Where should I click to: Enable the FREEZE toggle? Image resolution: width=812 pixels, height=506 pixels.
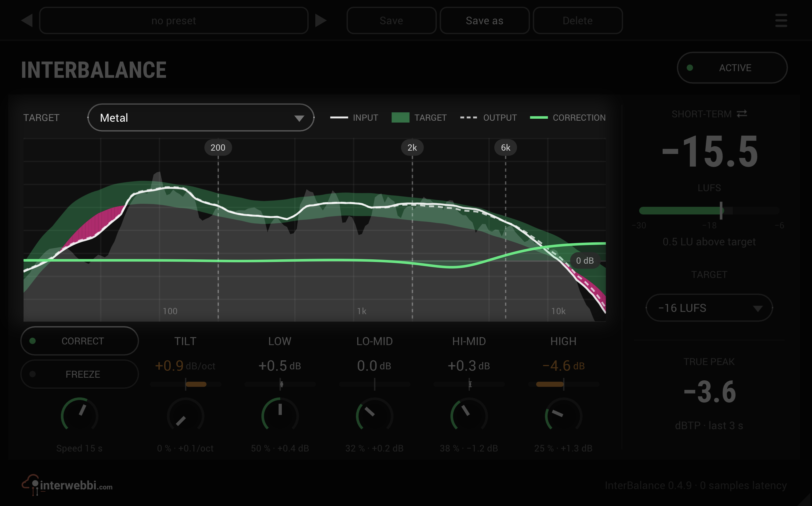pos(80,374)
